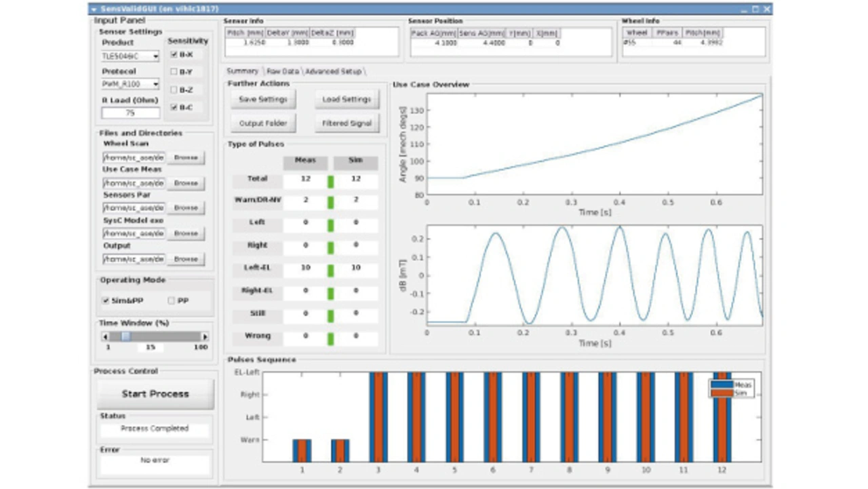
Task: Expand the Protocol dropdown showing PWM_R100
Action: [130, 85]
